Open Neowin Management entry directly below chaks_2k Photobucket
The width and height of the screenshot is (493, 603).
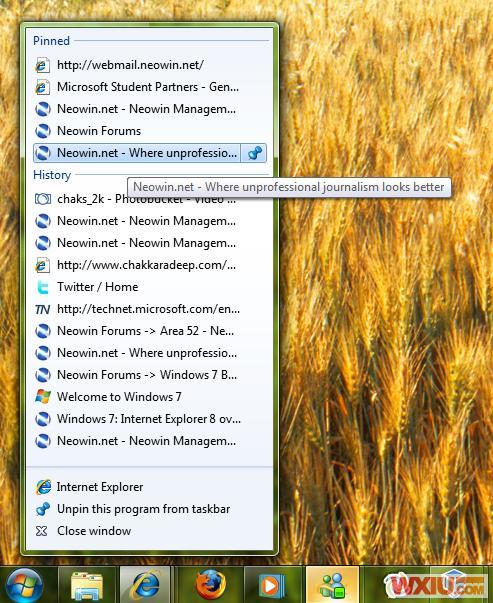coord(150,221)
